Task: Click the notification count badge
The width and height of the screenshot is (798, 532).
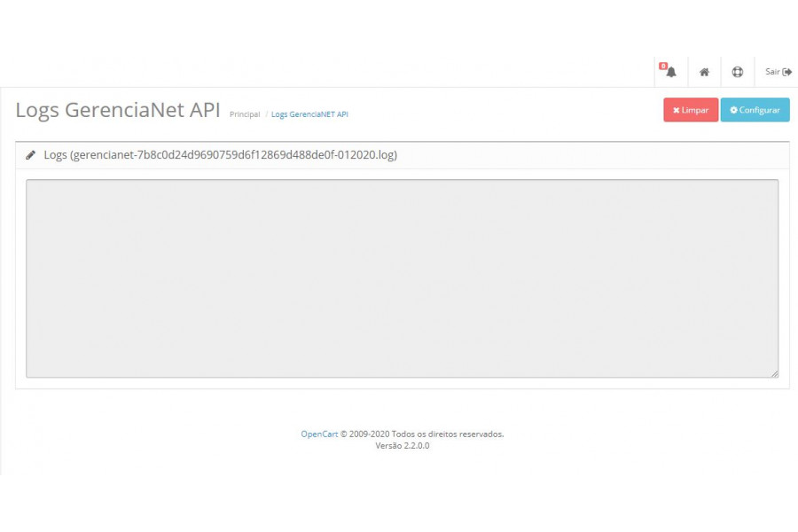Action: pyautogui.click(x=663, y=66)
